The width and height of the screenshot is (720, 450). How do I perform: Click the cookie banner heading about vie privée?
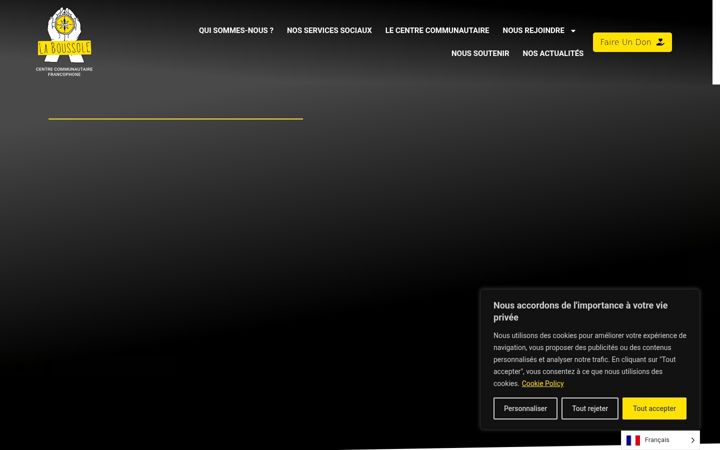[x=580, y=311]
